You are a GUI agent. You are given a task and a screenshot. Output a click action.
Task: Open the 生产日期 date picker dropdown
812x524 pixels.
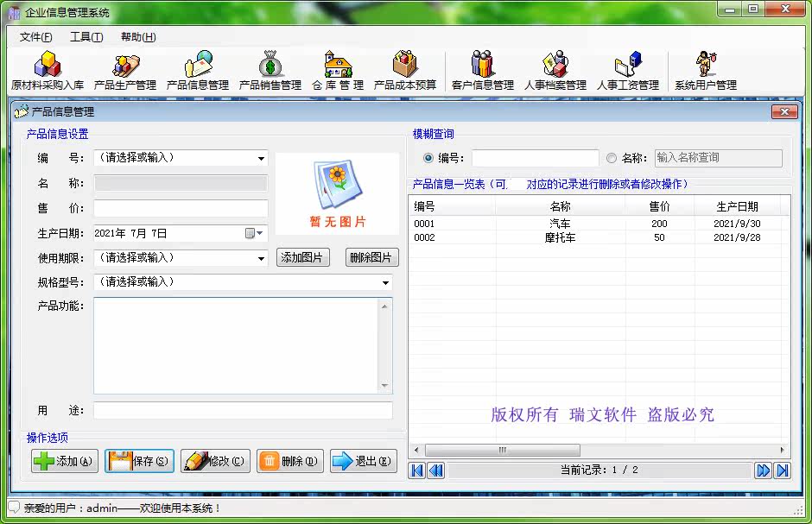click(254, 233)
